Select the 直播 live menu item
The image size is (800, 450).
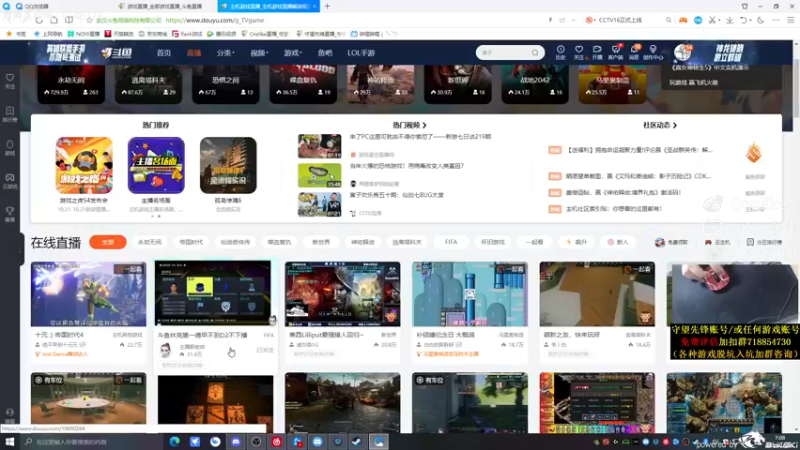[194, 53]
